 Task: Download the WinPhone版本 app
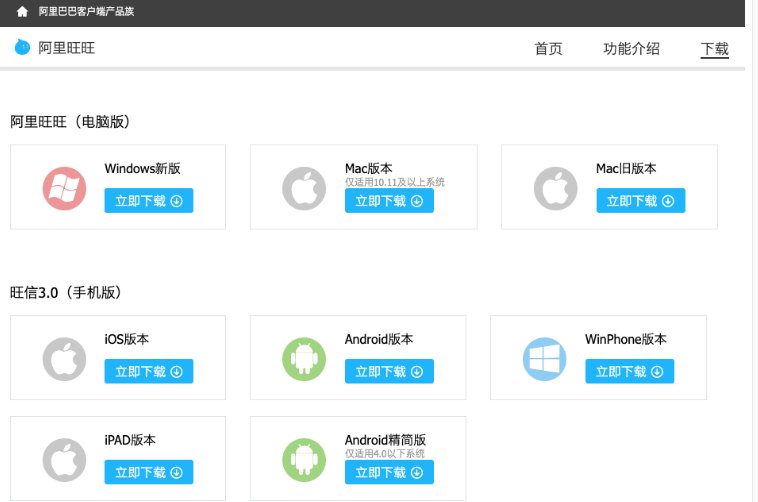(629, 371)
